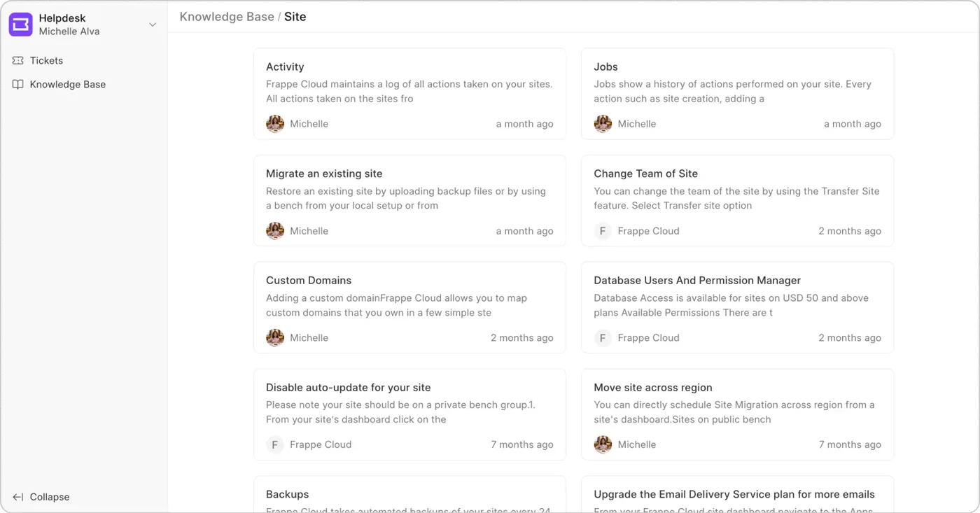This screenshot has width=980, height=513.
Task: Click the purple Helpdesk logo icon
Action: (x=21, y=24)
